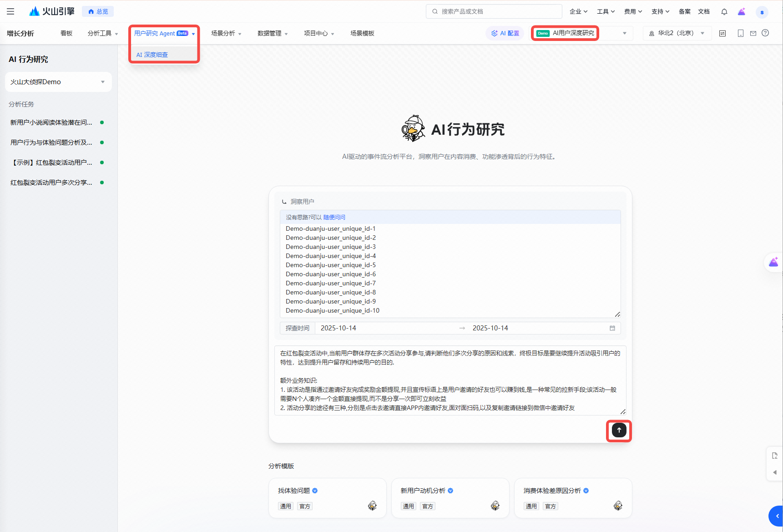
Task: Open the AI用户深度研究 project dropdown
Action: click(582, 33)
